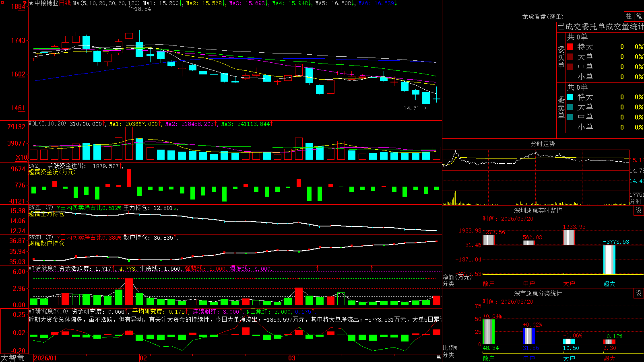Click dark red 大单 buy-order swatch
Screen dimensions: 644x362
(x=570, y=57)
